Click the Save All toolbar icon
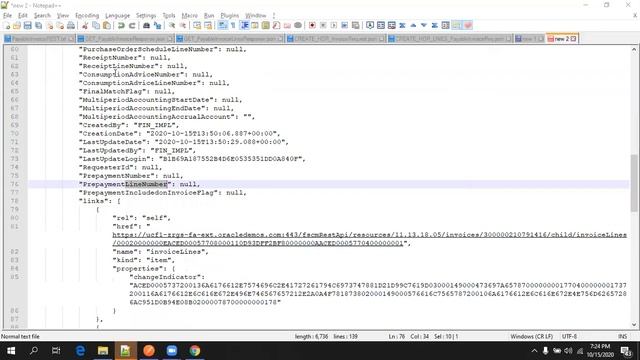This screenshot has height=360, width=640. point(38,25)
